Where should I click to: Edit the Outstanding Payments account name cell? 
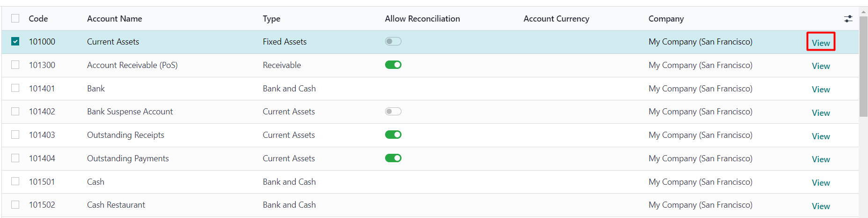pos(128,158)
